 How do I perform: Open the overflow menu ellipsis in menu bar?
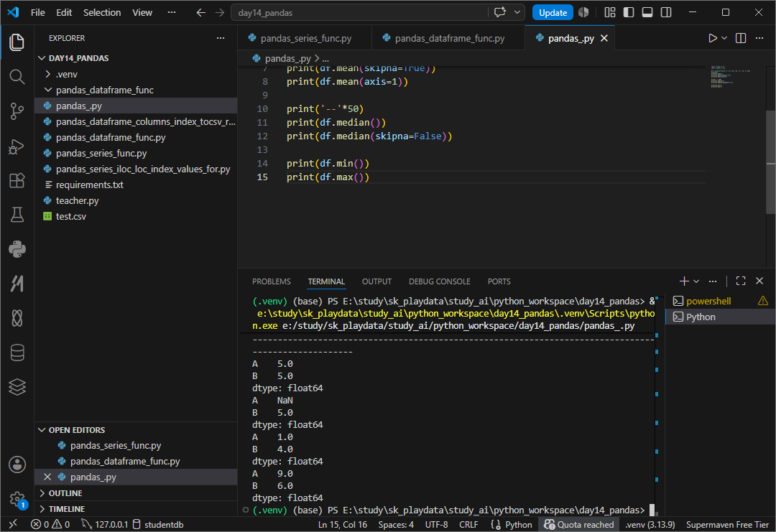171,12
